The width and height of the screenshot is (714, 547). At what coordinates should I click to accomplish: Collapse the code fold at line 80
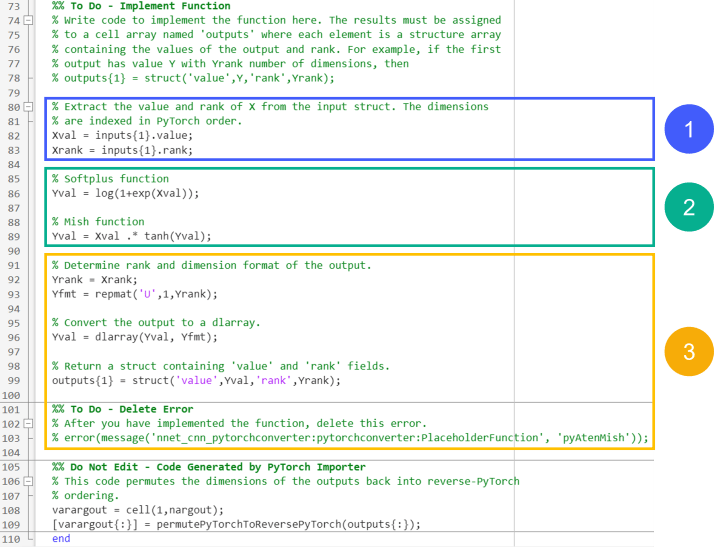[x=28, y=107]
